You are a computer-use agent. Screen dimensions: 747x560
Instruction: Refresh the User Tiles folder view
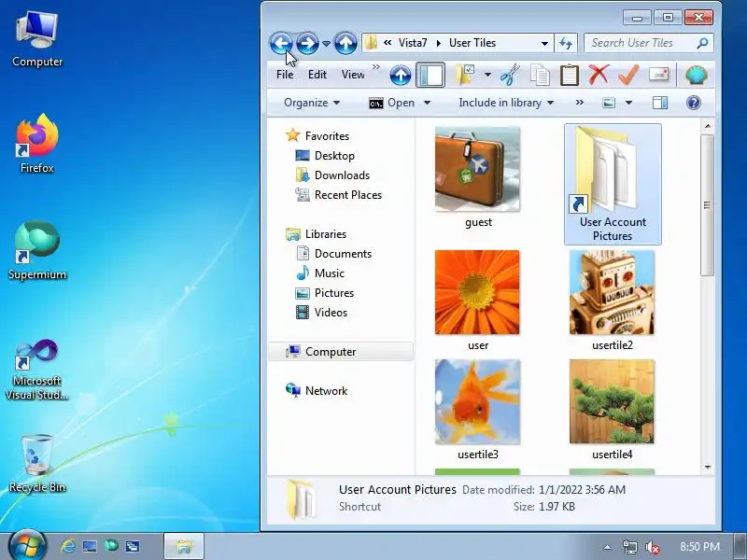(566, 43)
